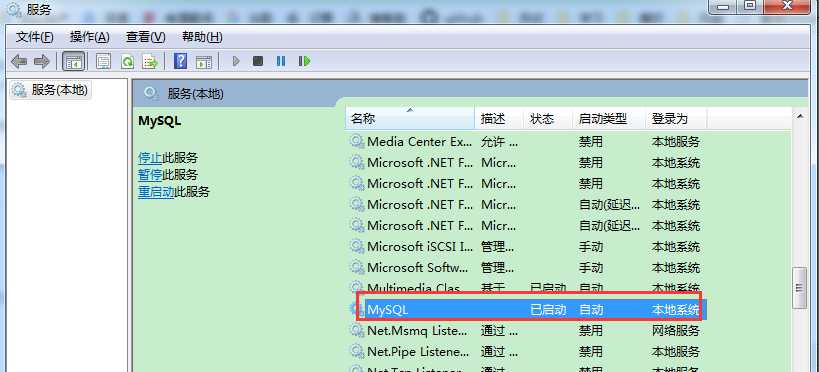Sort by the 描述 column header
819x372 pixels.
click(x=499, y=119)
